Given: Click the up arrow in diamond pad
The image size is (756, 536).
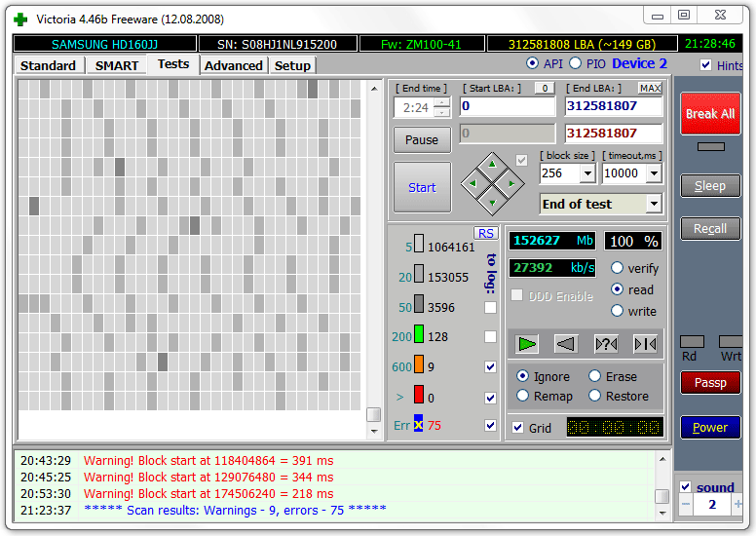Looking at the screenshot, I should click(492, 163).
